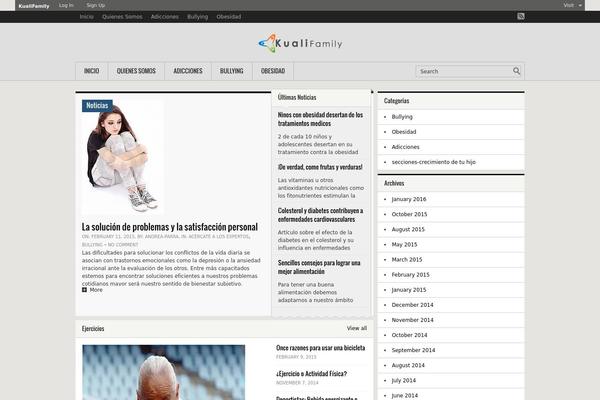The height and width of the screenshot is (400, 600).
Task: Open October 2014 archive
Action: click(x=409, y=335)
